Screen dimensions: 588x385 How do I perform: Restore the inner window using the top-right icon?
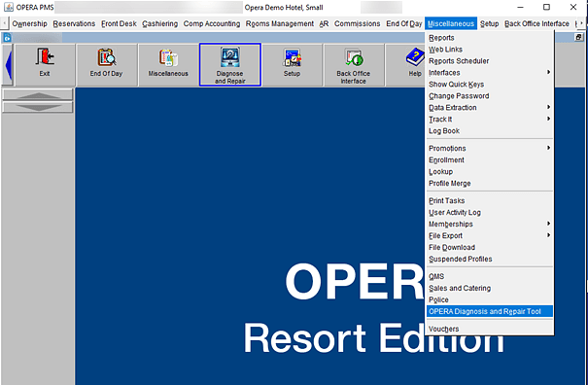578,37
